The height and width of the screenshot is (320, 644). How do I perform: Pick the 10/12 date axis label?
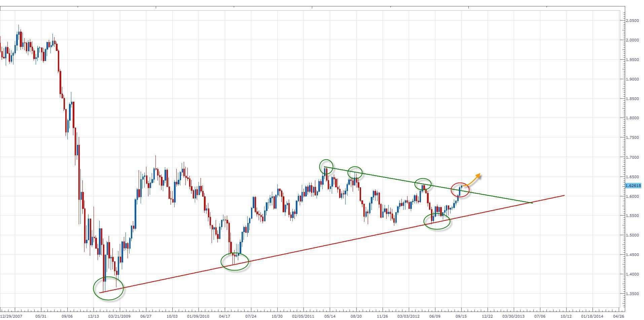point(566,316)
